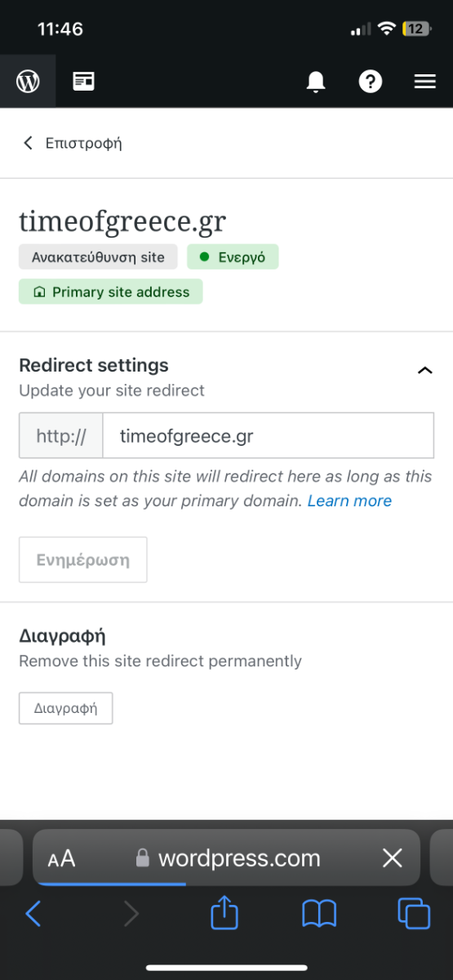Tap the Ενεργό status badge
453x980 pixels.
tap(233, 257)
